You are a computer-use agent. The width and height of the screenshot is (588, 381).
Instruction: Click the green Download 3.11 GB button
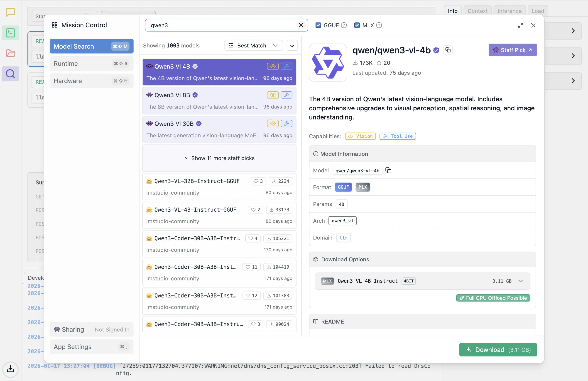tap(498, 350)
